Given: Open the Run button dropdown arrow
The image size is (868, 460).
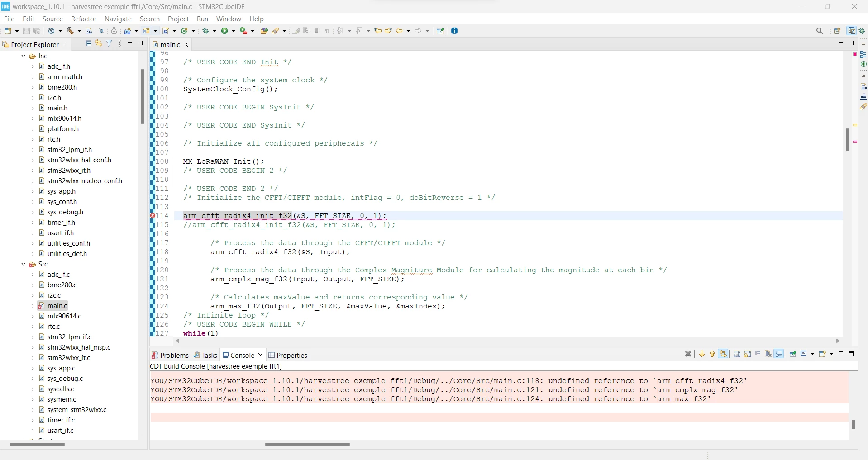Looking at the screenshot, I should click(234, 31).
